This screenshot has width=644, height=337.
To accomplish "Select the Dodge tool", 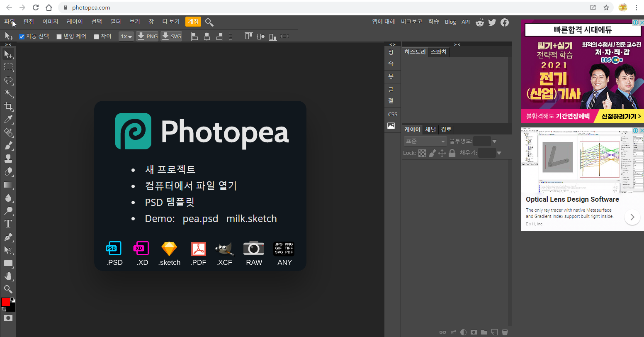I will tap(8, 211).
